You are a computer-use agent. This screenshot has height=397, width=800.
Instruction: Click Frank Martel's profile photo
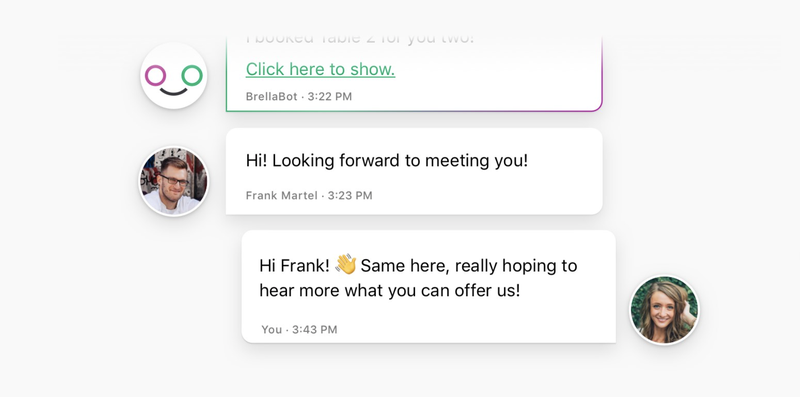[x=174, y=181]
